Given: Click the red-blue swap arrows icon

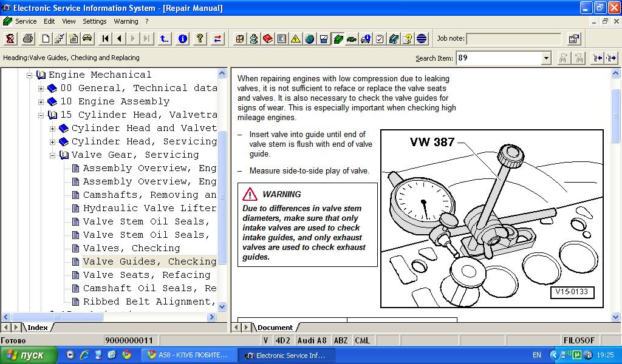Looking at the screenshot, I should (217, 39).
